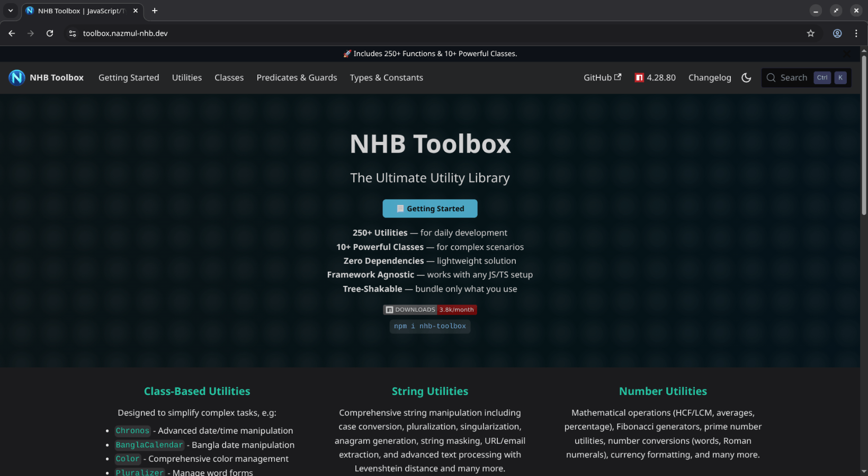Image resolution: width=868 pixels, height=476 pixels.
Task: Open a new tab with the plus button
Action: [155, 11]
